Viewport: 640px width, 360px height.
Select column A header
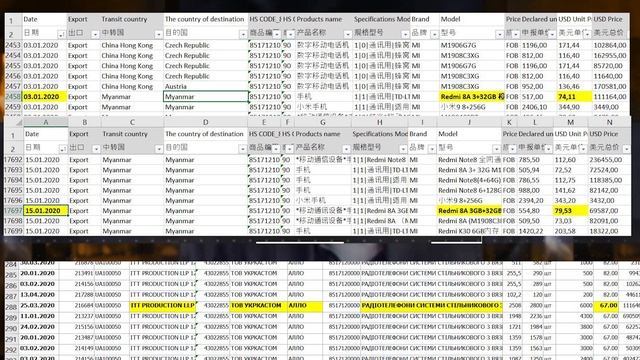coord(46,122)
